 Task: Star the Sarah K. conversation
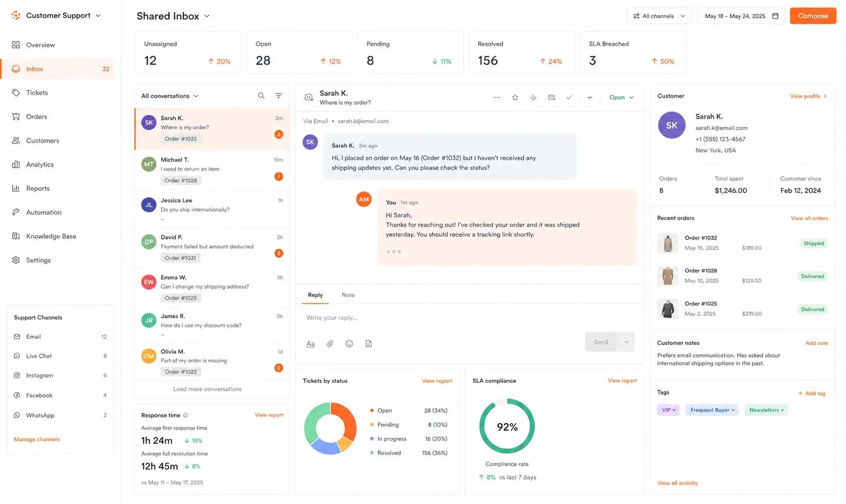point(515,97)
